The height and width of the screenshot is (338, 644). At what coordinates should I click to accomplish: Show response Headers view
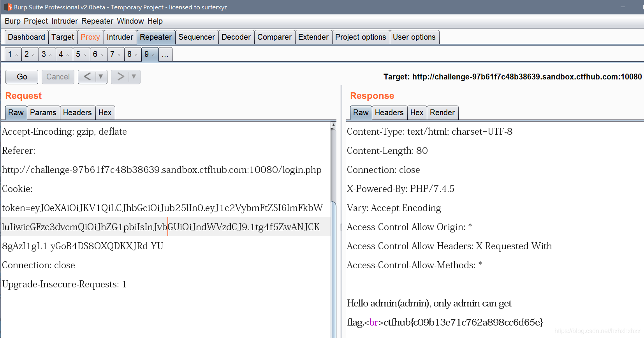coord(389,113)
